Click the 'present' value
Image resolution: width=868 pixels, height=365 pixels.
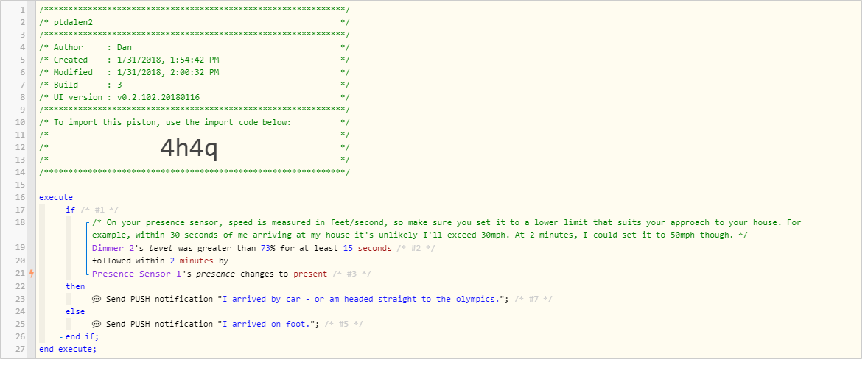[309, 273]
